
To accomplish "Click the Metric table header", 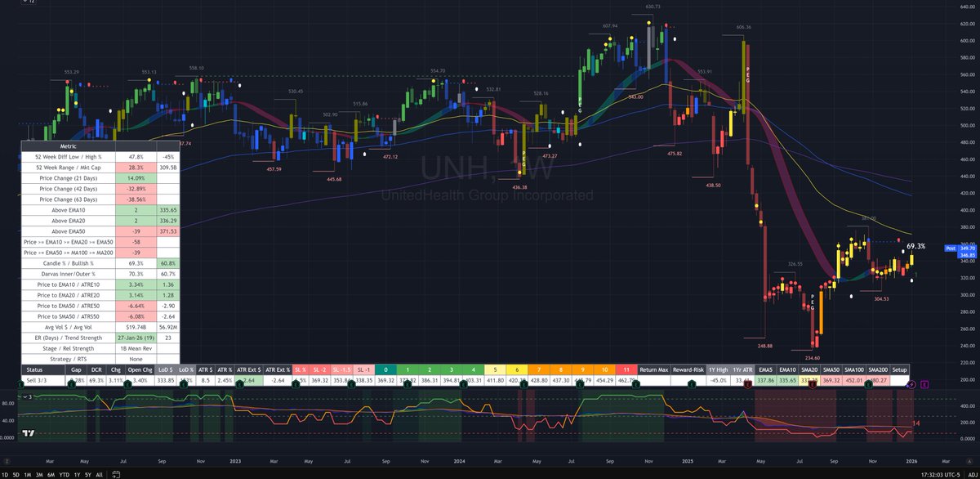I will 68,145.
